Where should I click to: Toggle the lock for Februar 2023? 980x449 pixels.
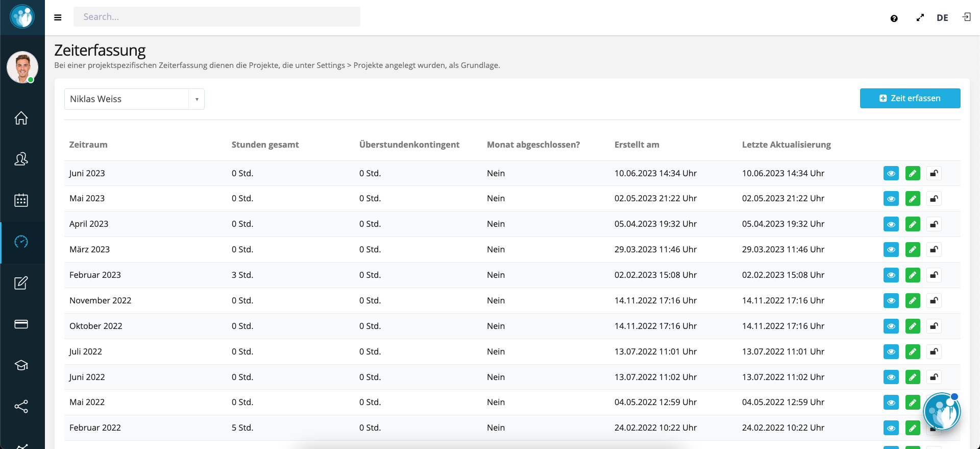[x=934, y=275]
